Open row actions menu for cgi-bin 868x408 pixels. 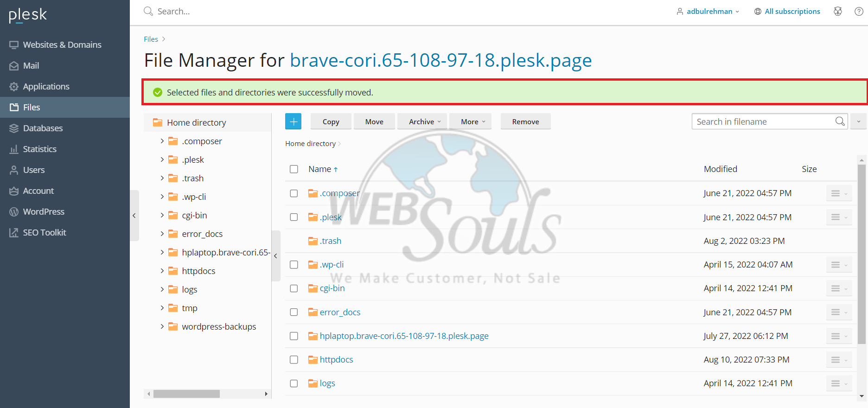pos(839,288)
